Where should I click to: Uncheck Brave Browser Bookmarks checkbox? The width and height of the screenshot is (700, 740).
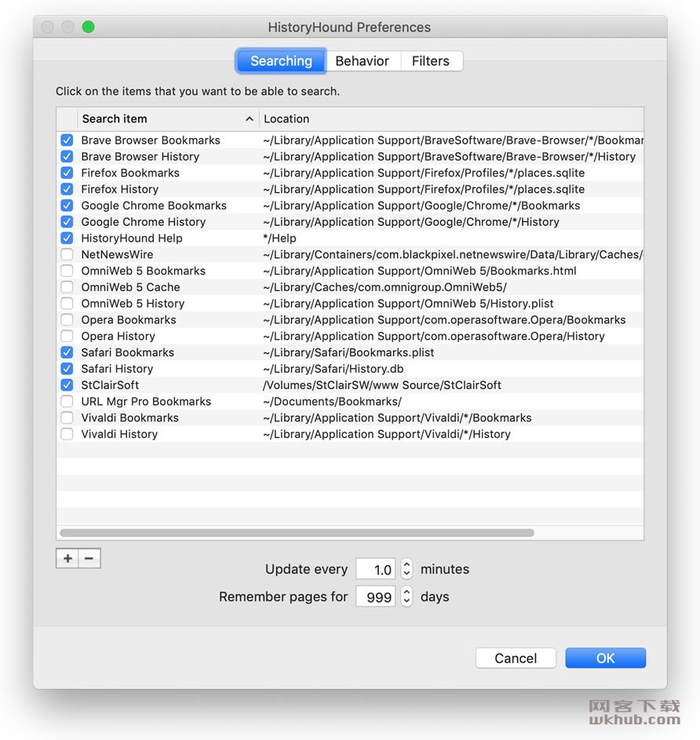(67, 140)
